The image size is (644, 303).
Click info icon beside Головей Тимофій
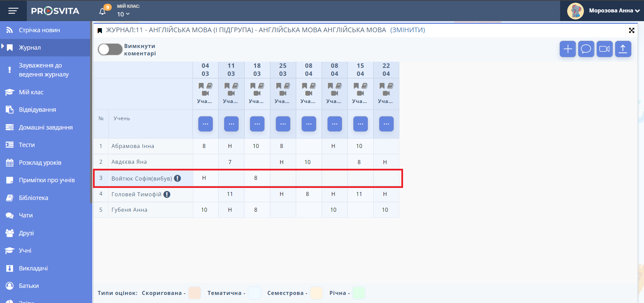[167, 194]
